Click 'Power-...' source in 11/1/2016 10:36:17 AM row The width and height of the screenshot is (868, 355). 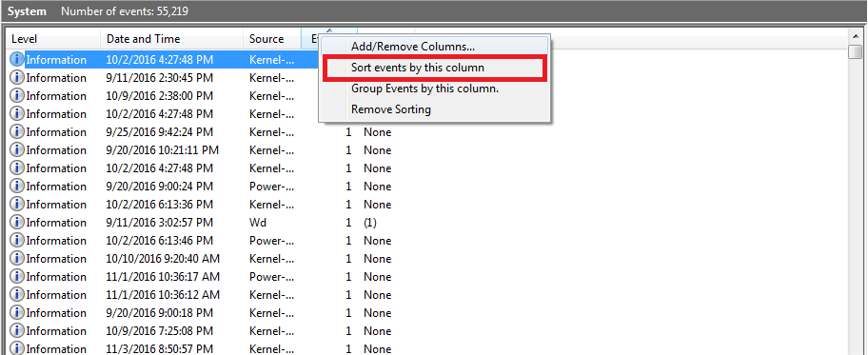[272, 277]
